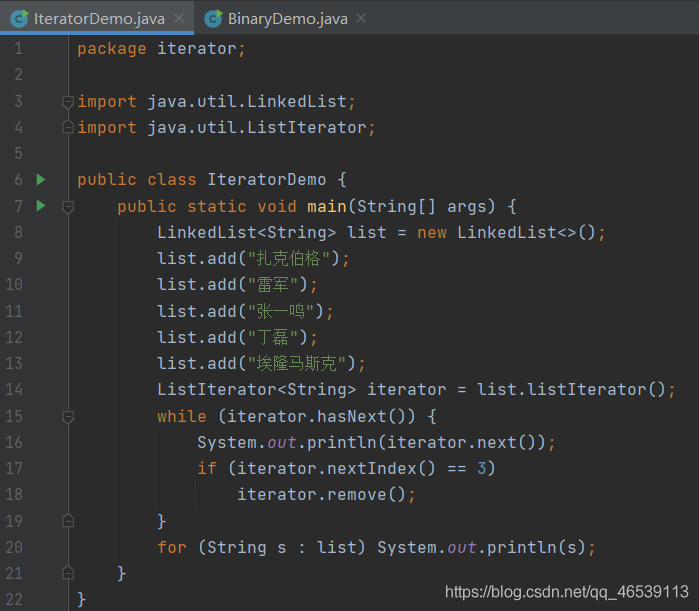Click the string "埃隆马斯克"
This screenshot has height=611, width=699.
tap(296, 363)
